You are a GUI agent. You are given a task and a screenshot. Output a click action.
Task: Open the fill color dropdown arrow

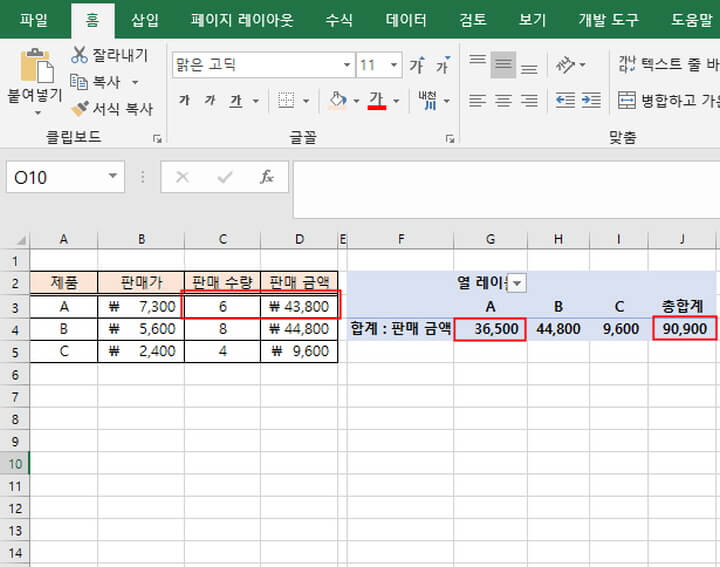(356, 101)
